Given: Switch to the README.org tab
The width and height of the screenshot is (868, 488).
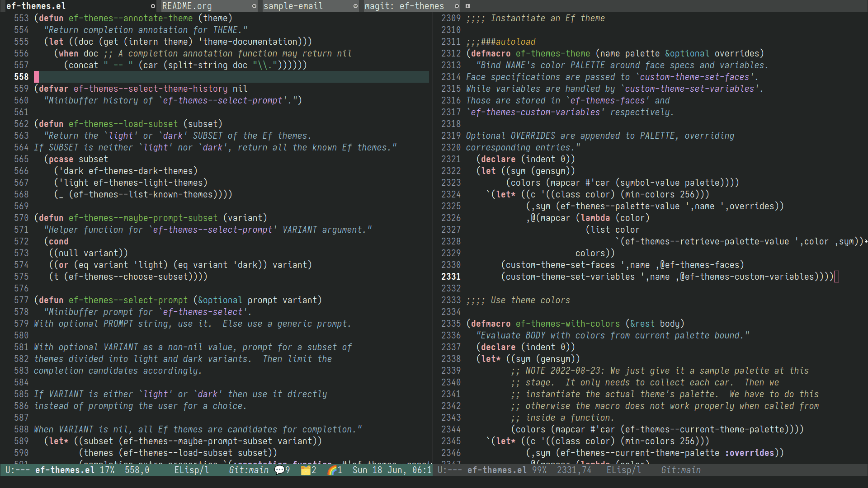Looking at the screenshot, I should 187,6.
